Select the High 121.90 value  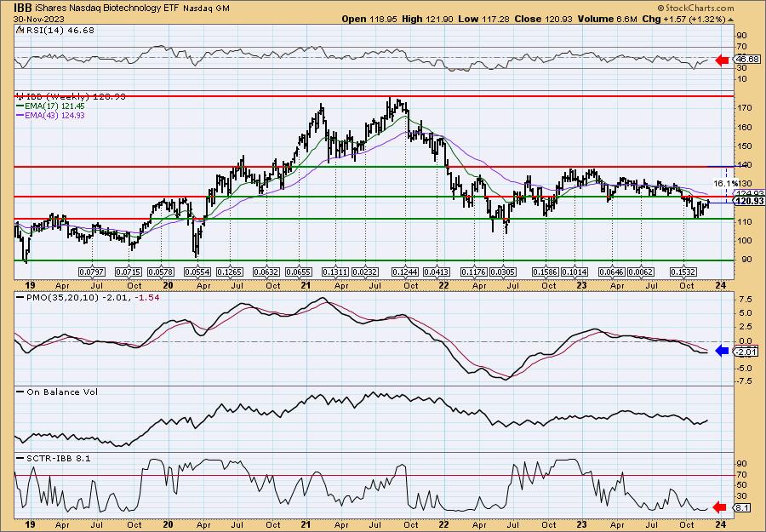click(427, 19)
